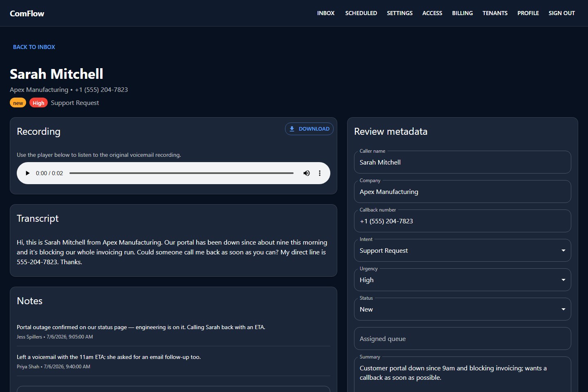Viewport: 588px width, 392px height.
Task: Click the Priya Shah voicemail follow-up note
Action: coord(109,357)
